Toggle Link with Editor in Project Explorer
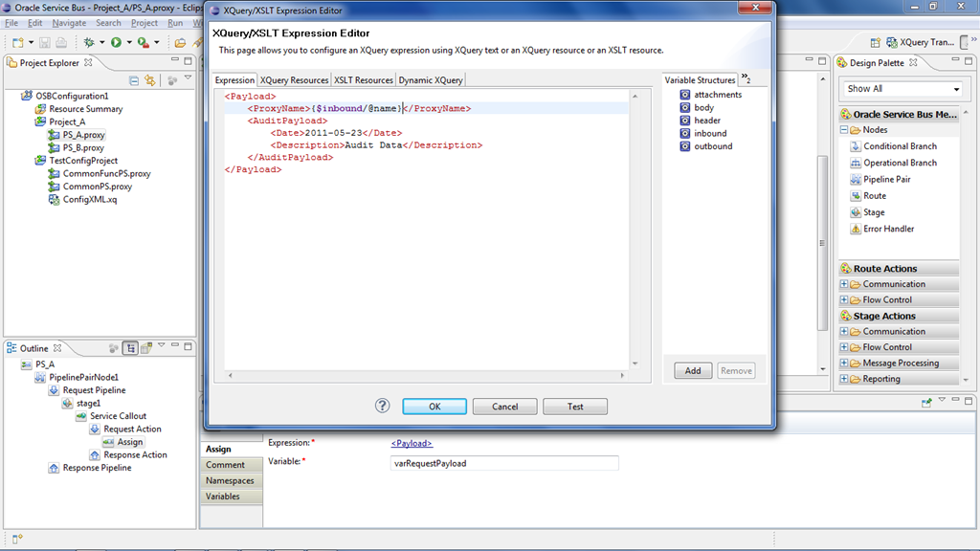Viewport: 980px width, 551px height. click(150, 81)
